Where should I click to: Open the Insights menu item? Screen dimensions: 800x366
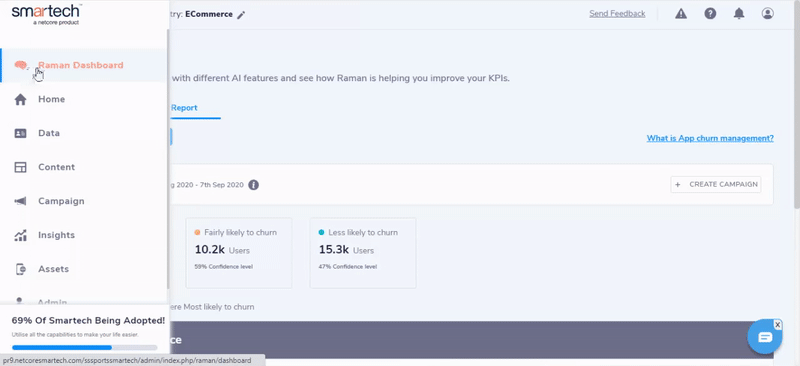(x=84, y=235)
